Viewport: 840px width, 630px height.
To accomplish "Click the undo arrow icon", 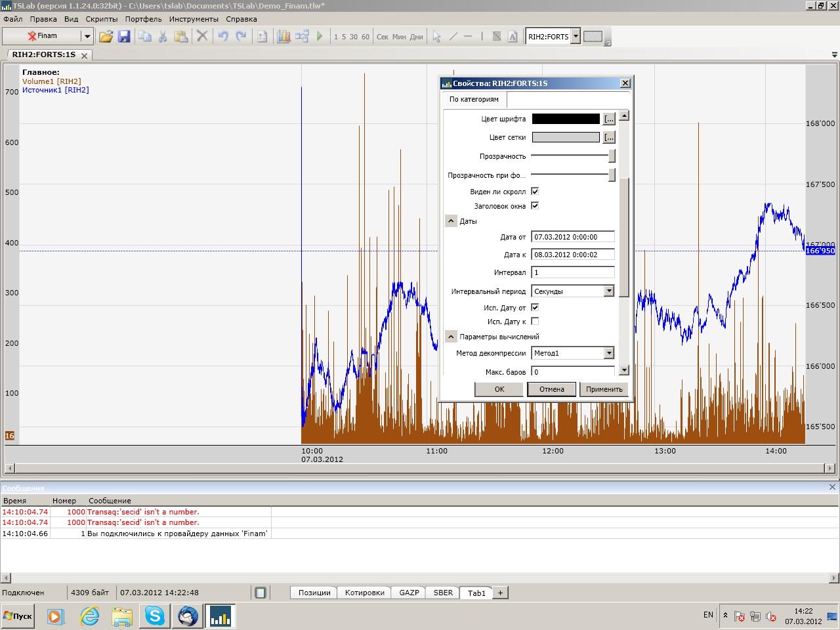I will (223, 37).
